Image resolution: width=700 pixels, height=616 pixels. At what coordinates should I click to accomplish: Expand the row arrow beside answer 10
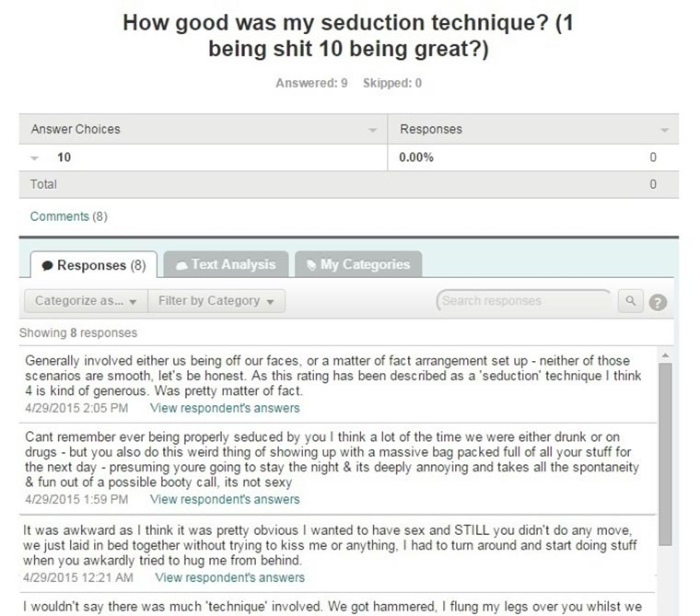[x=35, y=158]
